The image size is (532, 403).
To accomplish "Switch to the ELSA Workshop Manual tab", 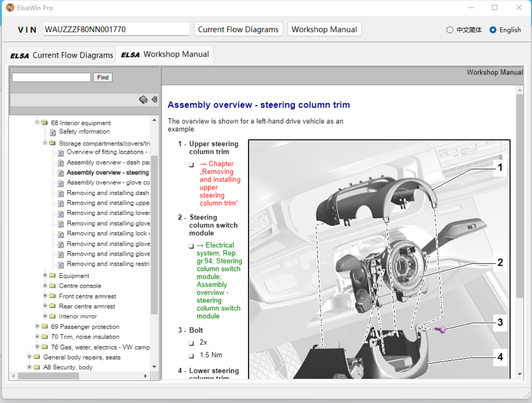I will pos(165,54).
